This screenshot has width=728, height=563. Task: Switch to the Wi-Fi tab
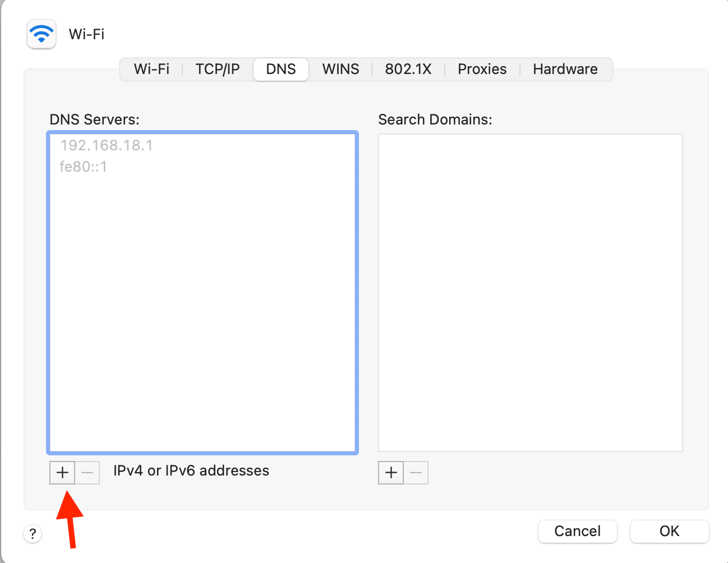tap(151, 68)
